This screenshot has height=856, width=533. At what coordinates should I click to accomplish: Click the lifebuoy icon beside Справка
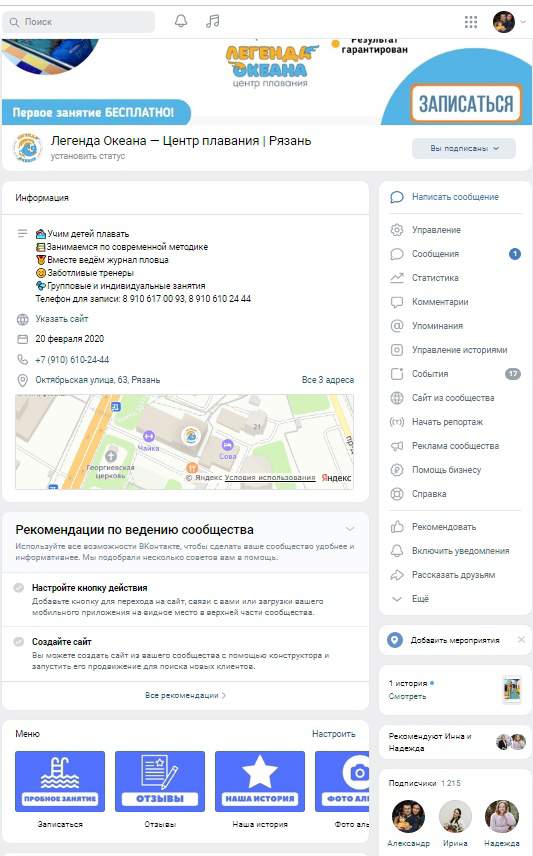click(397, 494)
